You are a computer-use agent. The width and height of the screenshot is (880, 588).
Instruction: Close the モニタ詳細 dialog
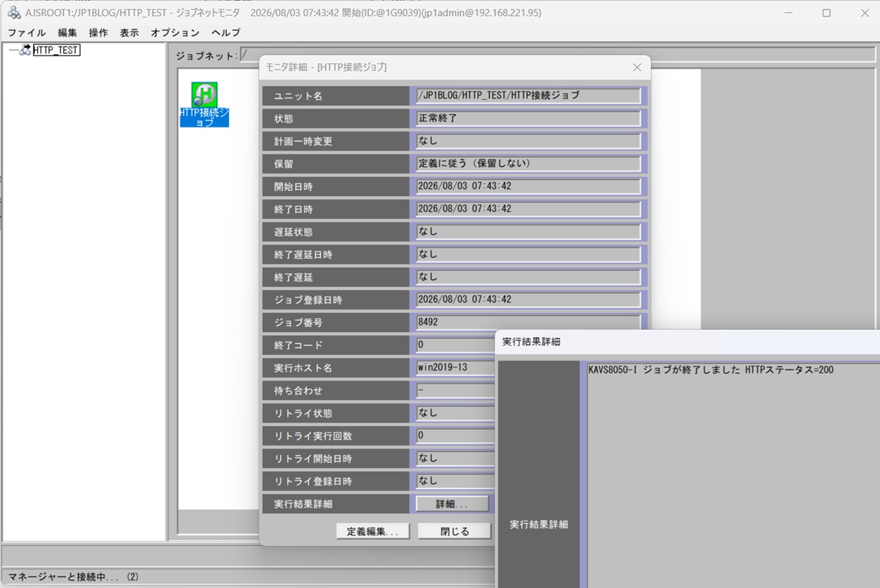(x=637, y=67)
